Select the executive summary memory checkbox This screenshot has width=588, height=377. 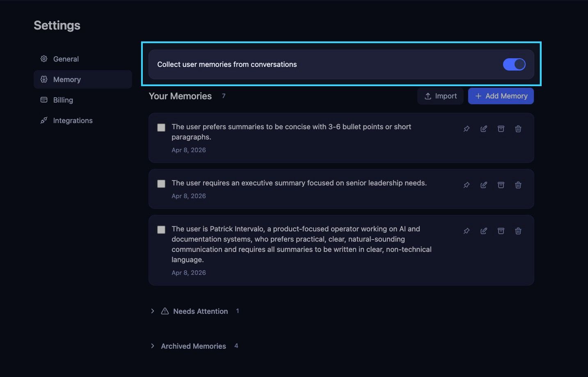(x=161, y=184)
